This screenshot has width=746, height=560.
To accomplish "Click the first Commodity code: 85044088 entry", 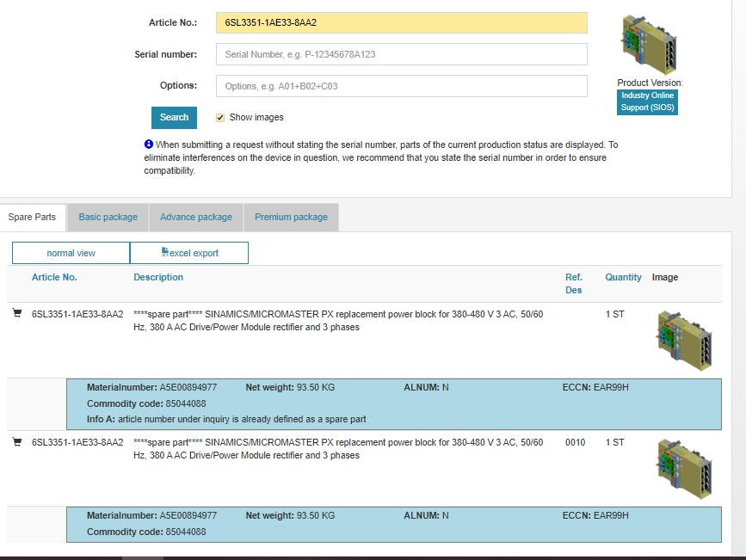I will click(x=146, y=403).
